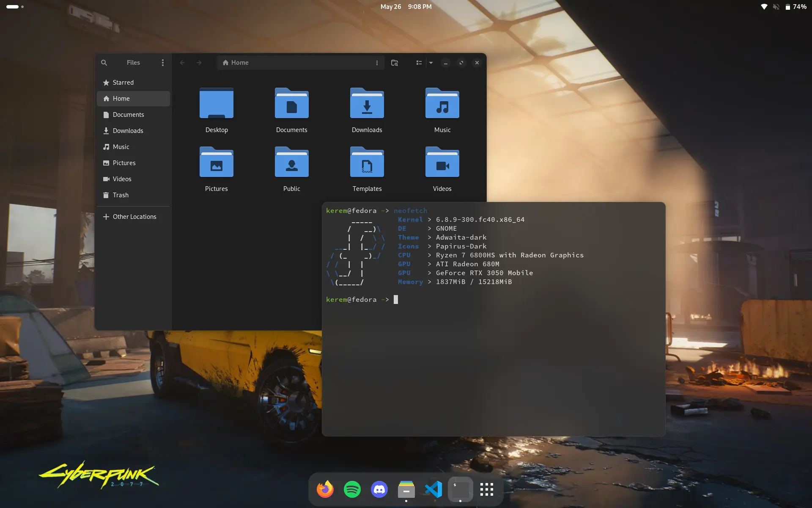Screen dimensions: 812x508
Task: Open Discord from the dock
Action: pos(379,489)
